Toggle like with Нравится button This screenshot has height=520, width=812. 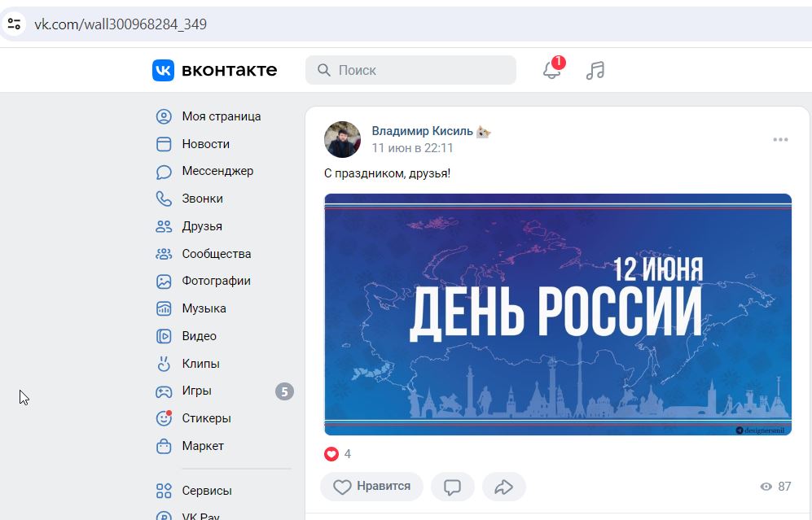(372, 487)
